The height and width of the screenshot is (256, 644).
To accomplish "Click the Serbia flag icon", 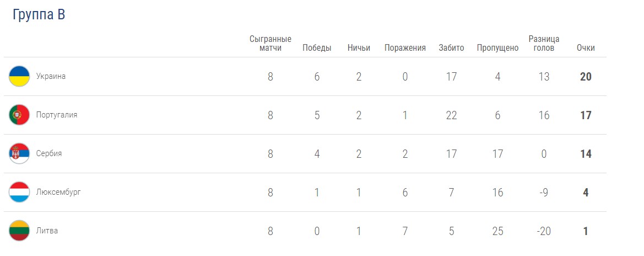I will (x=19, y=153).
